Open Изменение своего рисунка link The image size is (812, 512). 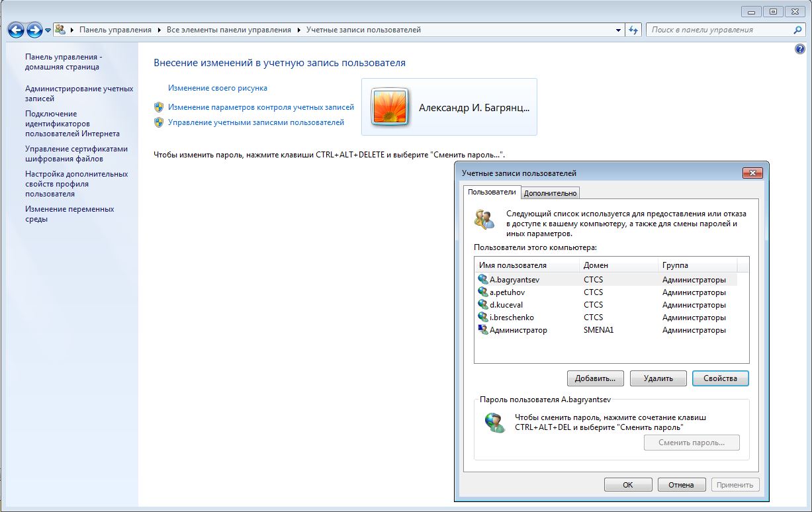click(x=218, y=88)
